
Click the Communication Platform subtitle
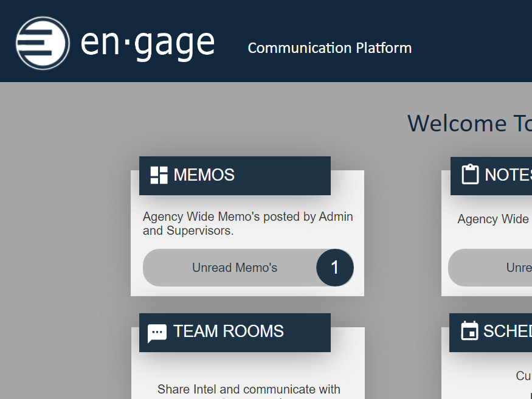pos(330,48)
